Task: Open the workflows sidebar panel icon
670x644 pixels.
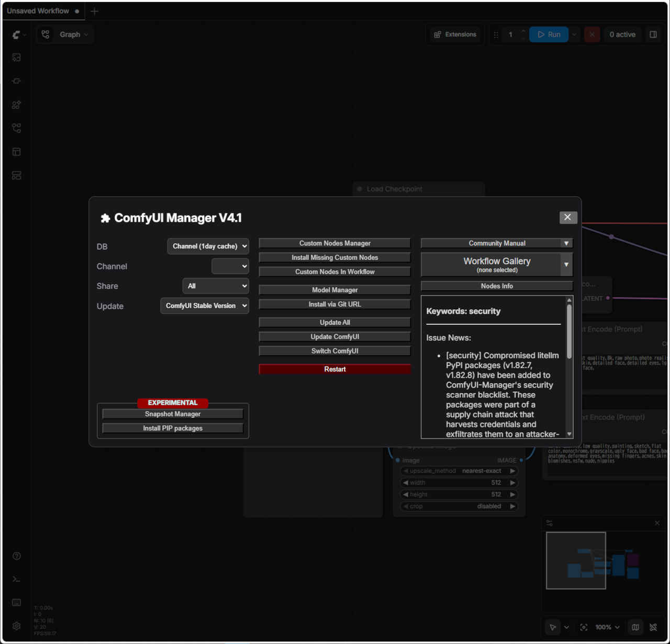Action: [17, 128]
